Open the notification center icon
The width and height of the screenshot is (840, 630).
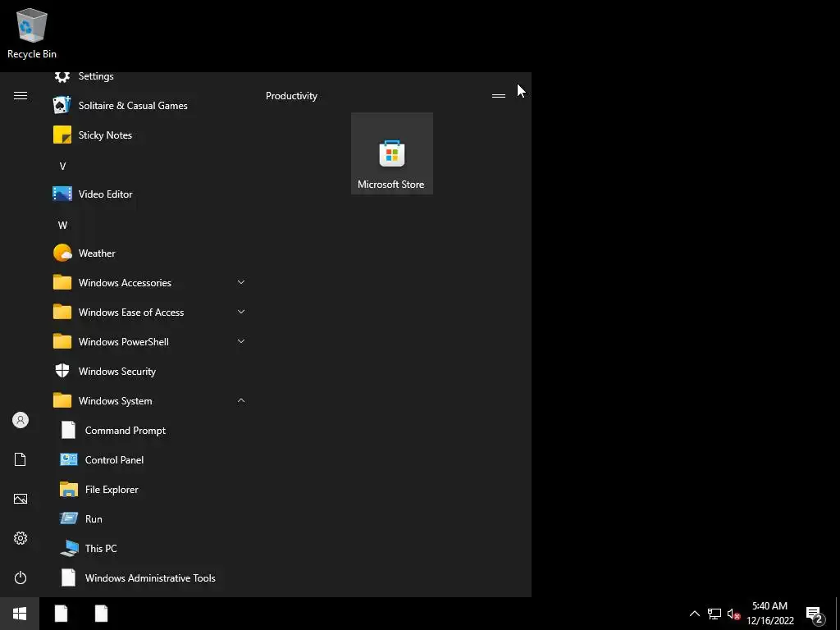tap(815, 614)
